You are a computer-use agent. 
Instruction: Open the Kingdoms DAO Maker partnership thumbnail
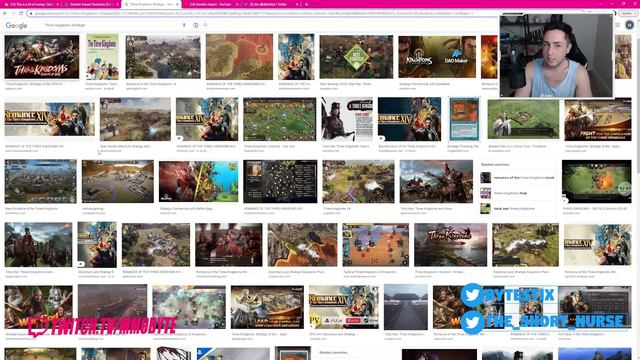pyautogui.click(x=437, y=57)
